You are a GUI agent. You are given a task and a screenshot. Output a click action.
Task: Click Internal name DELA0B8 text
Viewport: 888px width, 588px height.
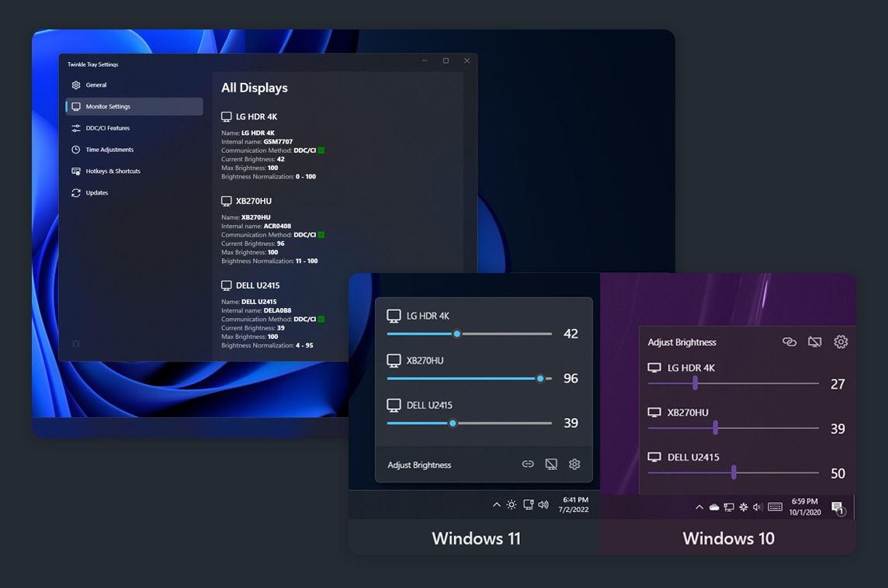pyautogui.click(x=256, y=310)
